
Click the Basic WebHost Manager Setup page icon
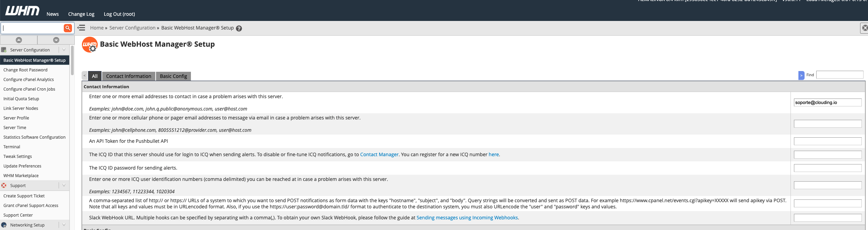point(90,45)
